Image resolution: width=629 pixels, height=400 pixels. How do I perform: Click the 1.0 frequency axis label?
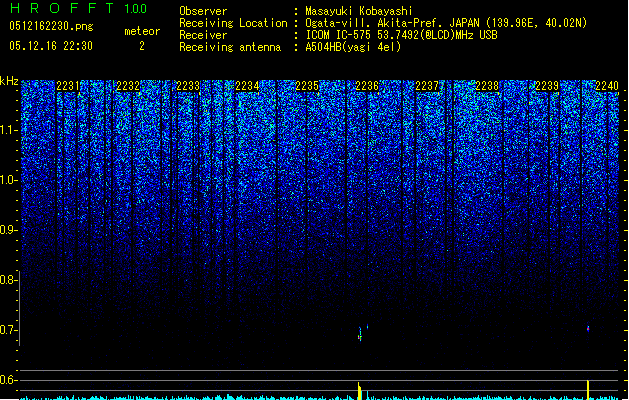[x=9, y=181]
